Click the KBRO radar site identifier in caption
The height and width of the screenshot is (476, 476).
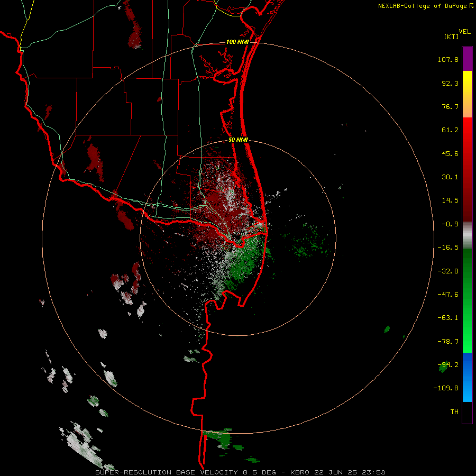[x=300, y=472]
